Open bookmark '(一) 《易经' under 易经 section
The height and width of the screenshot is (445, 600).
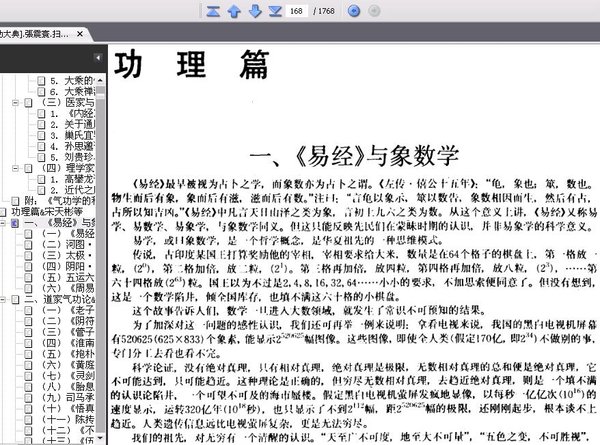pyautogui.click(x=68, y=233)
